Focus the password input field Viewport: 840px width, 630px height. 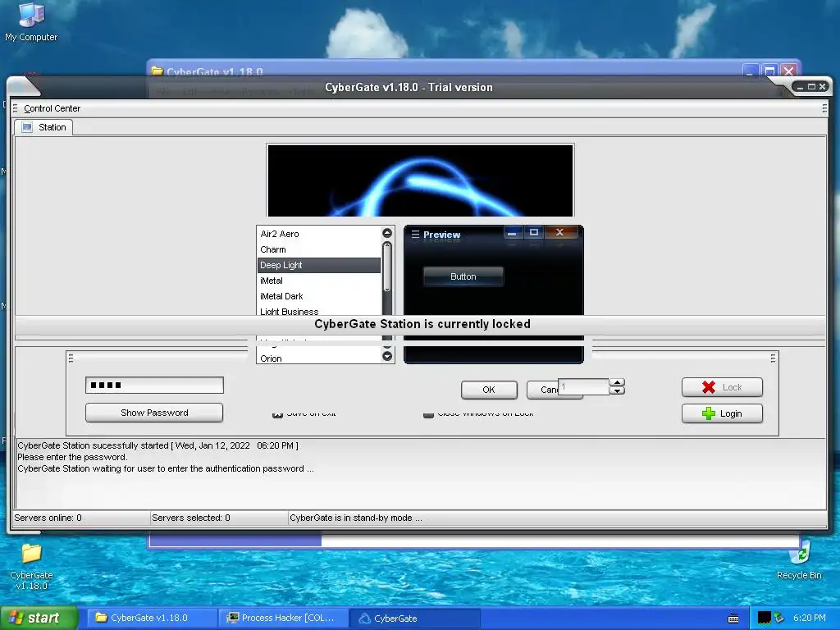[x=154, y=386]
